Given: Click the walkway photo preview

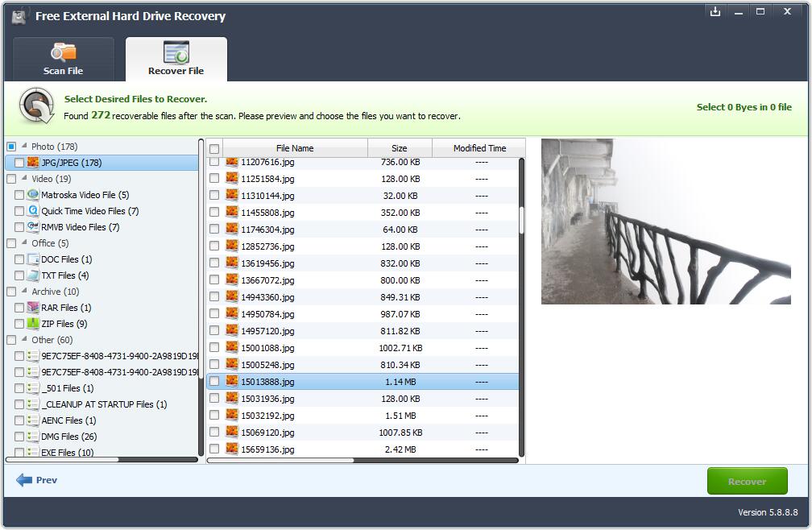Looking at the screenshot, I should point(665,222).
